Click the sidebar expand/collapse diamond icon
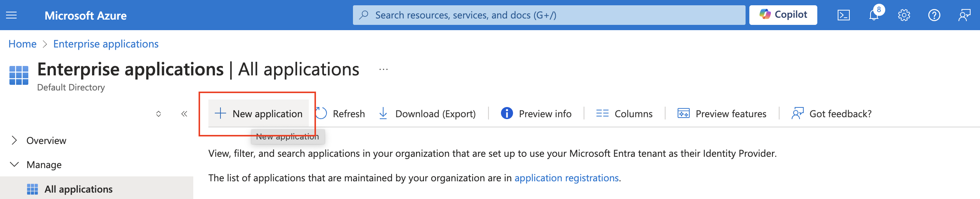The width and height of the screenshot is (980, 199). pyautogui.click(x=159, y=114)
